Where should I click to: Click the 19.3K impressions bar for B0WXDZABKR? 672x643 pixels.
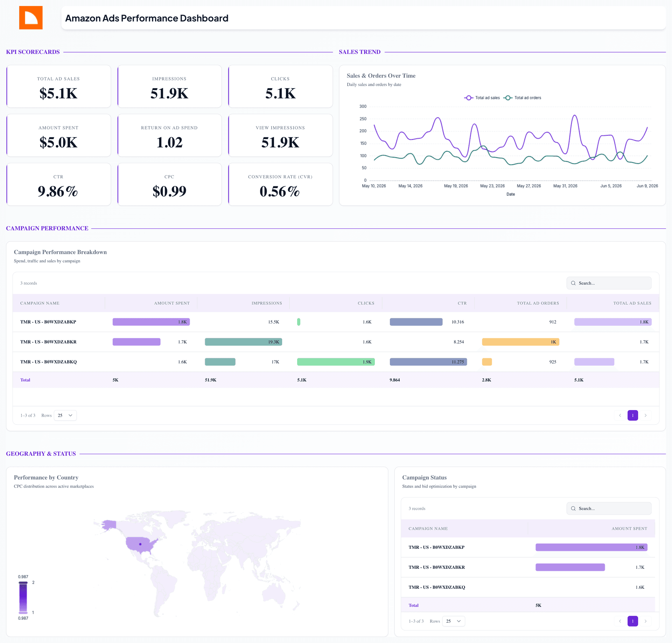243,342
